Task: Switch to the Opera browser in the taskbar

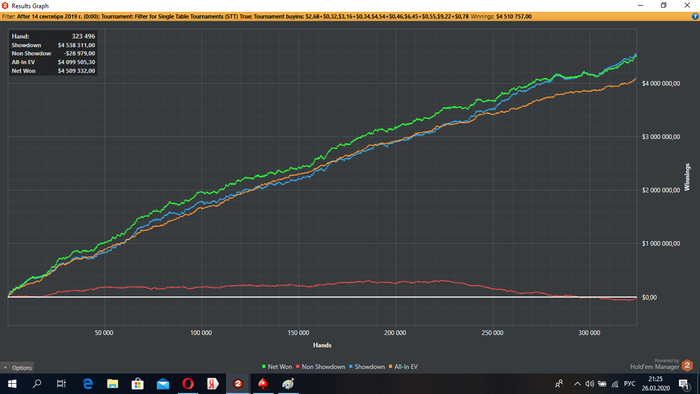Action: [188, 384]
